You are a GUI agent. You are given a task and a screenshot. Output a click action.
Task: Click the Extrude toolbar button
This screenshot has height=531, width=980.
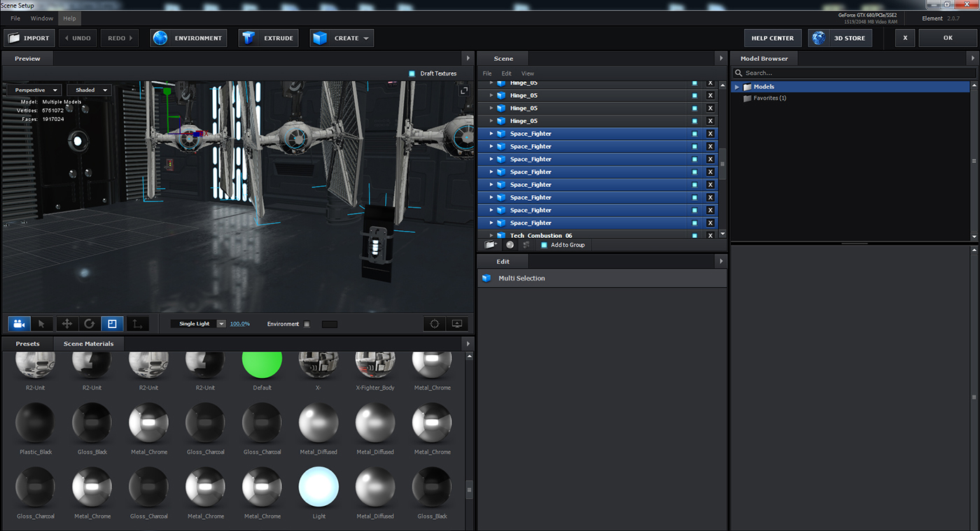pos(268,38)
